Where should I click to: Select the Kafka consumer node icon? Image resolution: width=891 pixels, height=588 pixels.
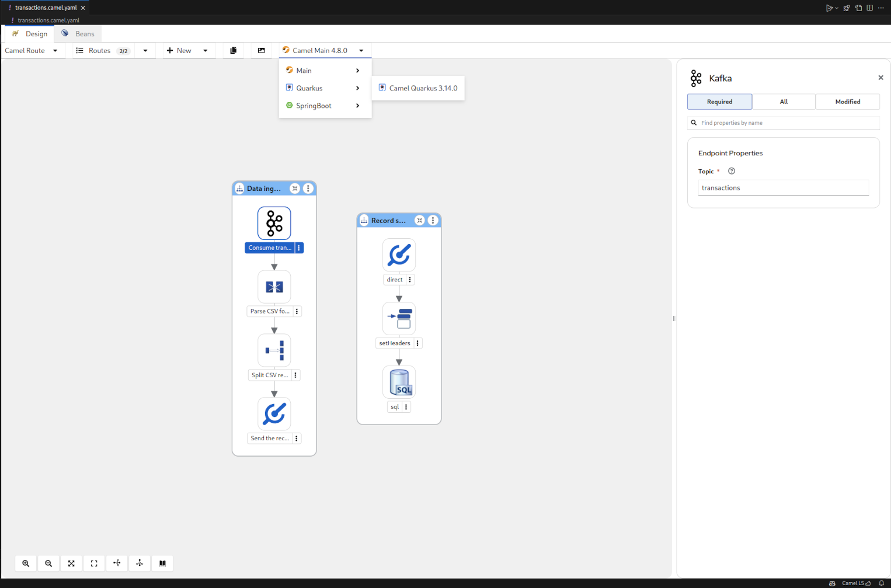coord(274,223)
